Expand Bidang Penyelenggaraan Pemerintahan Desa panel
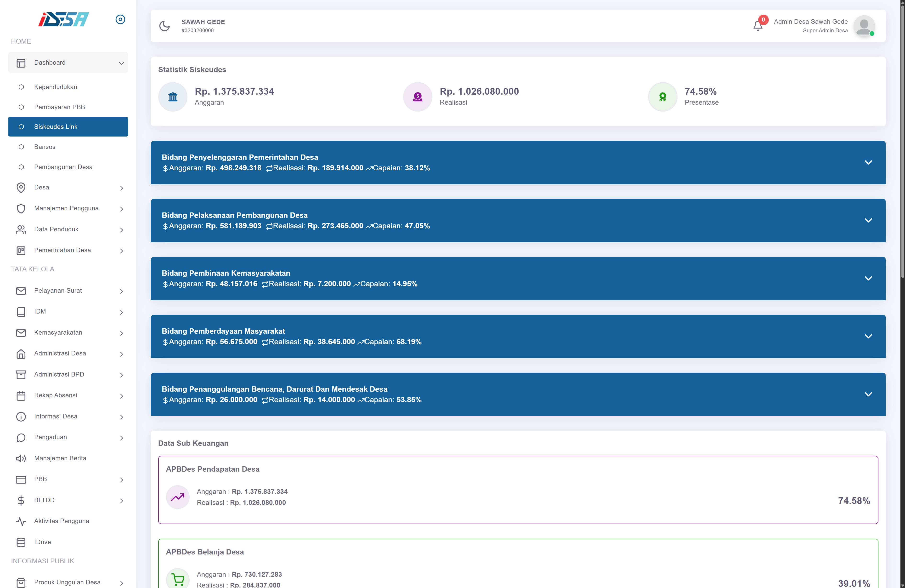Viewport: 905px width, 588px height. (868, 162)
